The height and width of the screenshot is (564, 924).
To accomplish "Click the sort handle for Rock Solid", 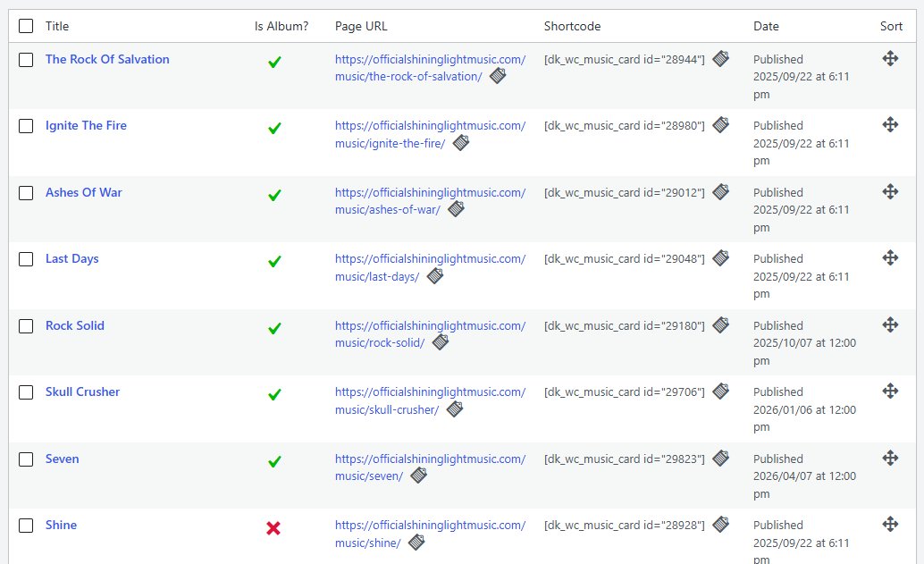I will coord(890,324).
